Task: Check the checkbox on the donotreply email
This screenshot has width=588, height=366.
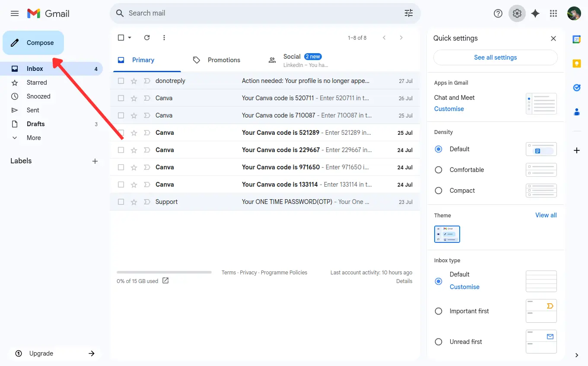Action: tap(121, 80)
